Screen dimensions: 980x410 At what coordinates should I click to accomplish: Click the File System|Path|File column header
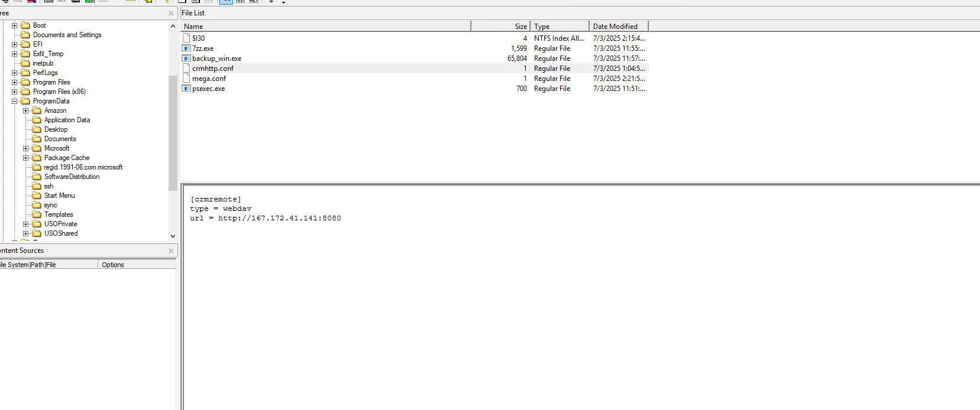[x=48, y=265]
